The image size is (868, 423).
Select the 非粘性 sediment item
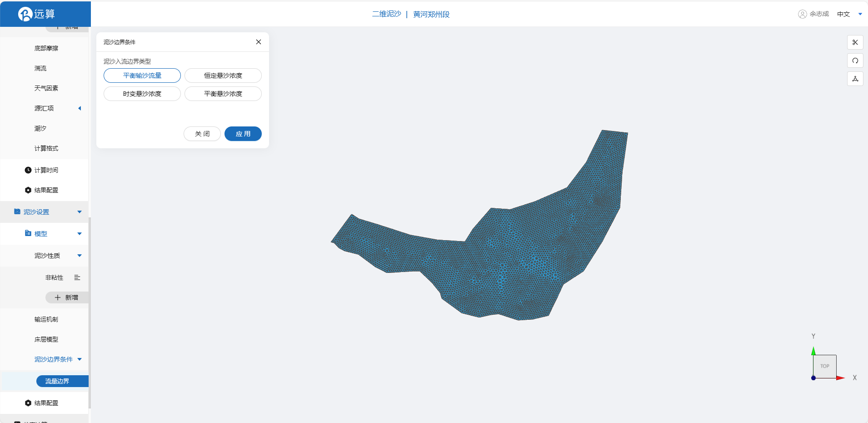[x=54, y=277]
